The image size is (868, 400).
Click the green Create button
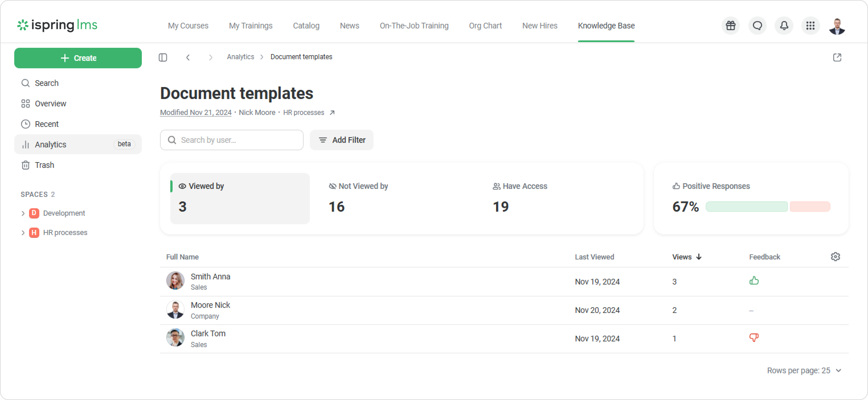78,58
